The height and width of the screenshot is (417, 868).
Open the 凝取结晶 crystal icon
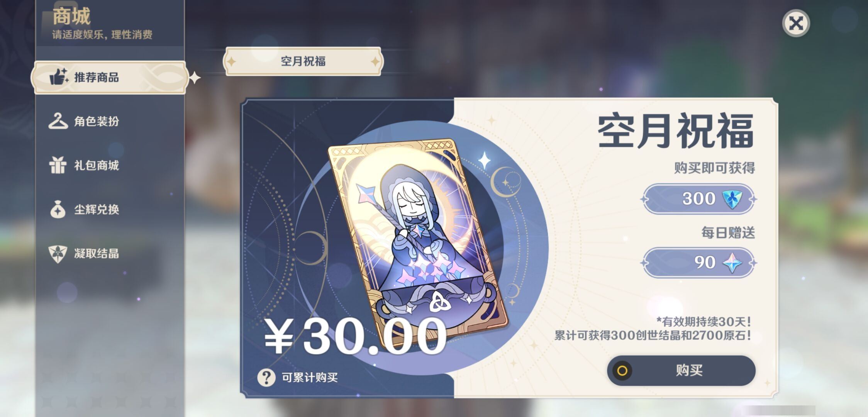point(58,254)
